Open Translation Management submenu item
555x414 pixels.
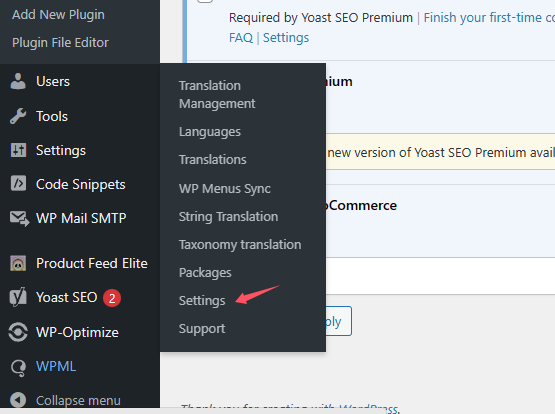point(217,94)
